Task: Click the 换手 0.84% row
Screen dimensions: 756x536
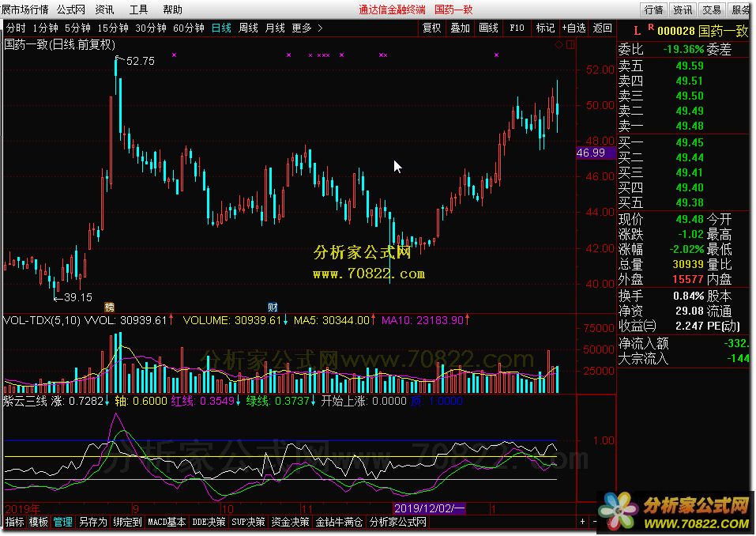Action: tap(661, 296)
